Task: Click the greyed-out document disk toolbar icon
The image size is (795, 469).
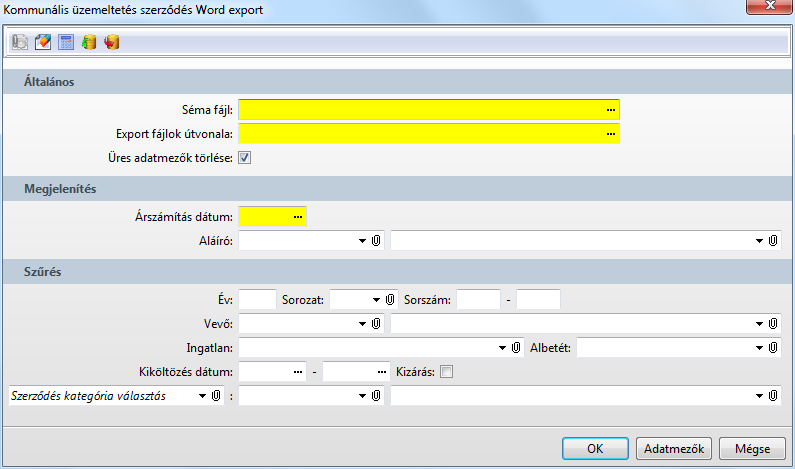Action: [x=20, y=42]
